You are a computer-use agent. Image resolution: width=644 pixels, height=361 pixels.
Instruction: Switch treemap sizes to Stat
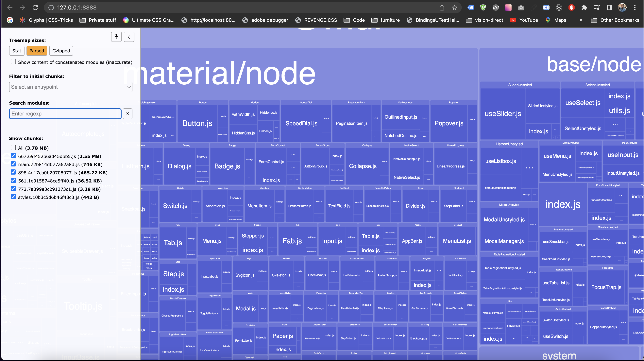point(17,51)
